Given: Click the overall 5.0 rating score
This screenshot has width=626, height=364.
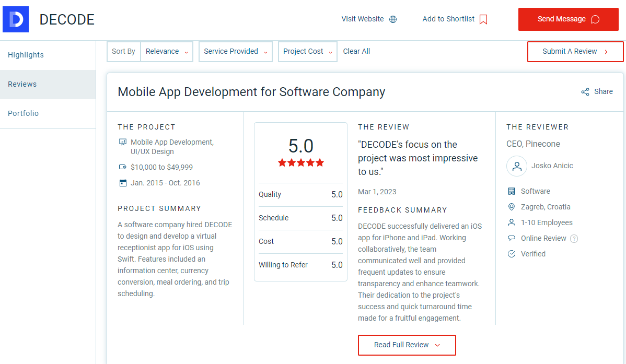Looking at the screenshot, I should pyautogui.click(x=300, y=146).
